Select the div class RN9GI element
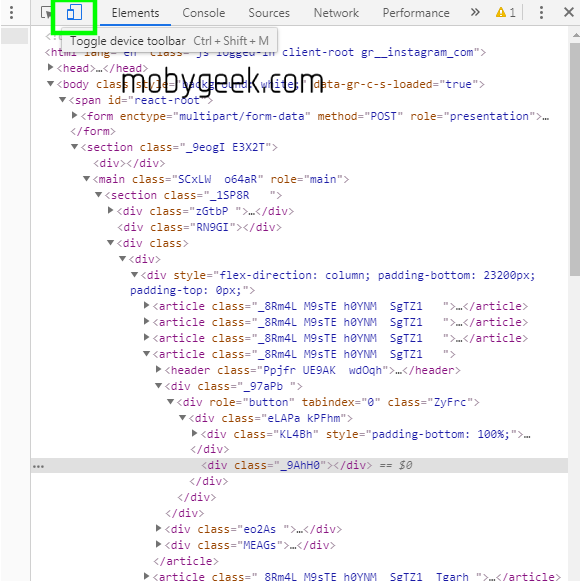Image resolution: width=580 pixels, height=581 pixels. (x=199, y=227)
